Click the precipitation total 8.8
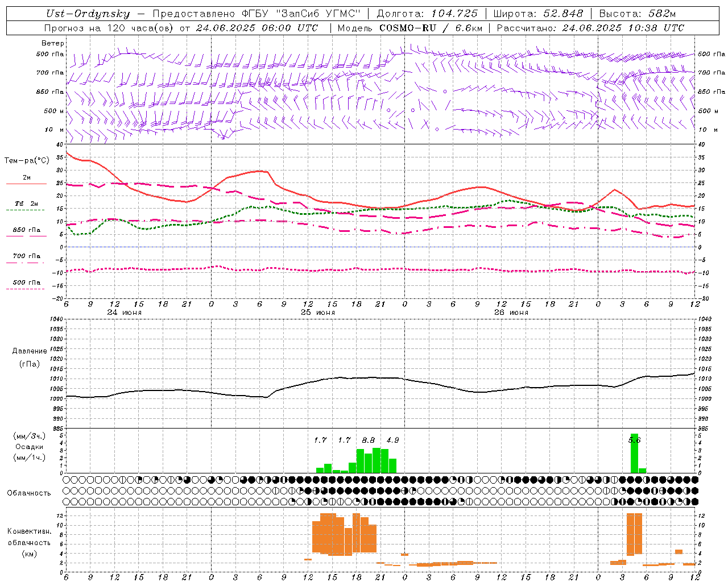 pos(369,440)
